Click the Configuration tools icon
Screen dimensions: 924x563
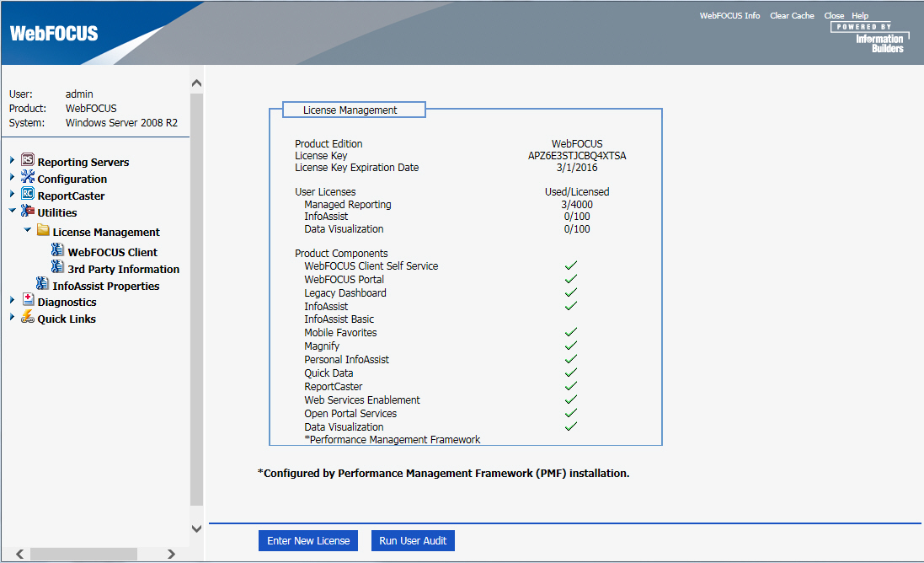[x=28, y=176]
